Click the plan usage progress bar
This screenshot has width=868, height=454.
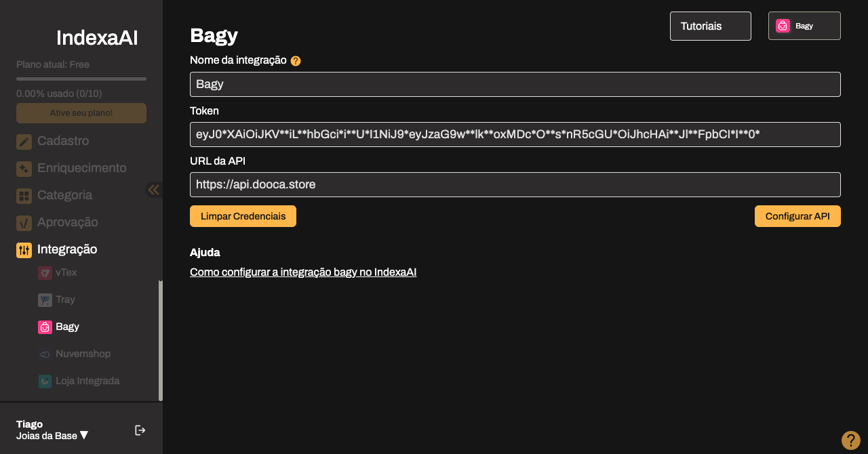click(x=81, y=79)
